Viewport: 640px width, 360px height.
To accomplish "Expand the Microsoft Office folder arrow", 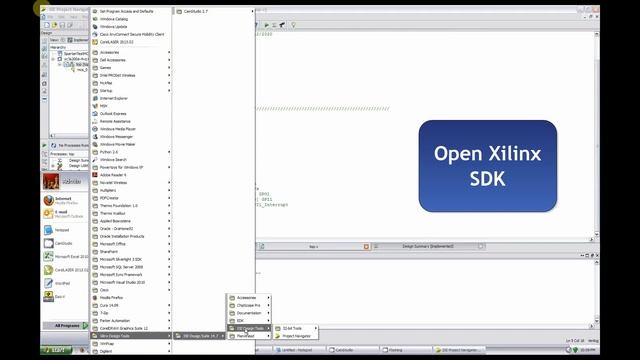I will pos(169,244).
